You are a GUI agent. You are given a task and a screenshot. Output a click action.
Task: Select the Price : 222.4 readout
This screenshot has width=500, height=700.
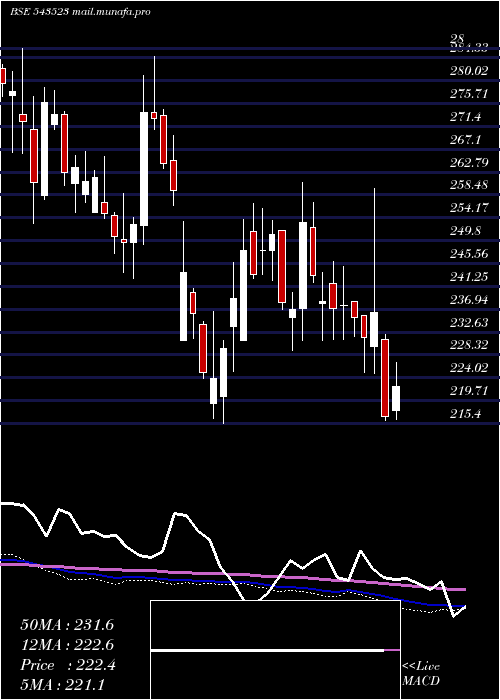tap(68, 665)
